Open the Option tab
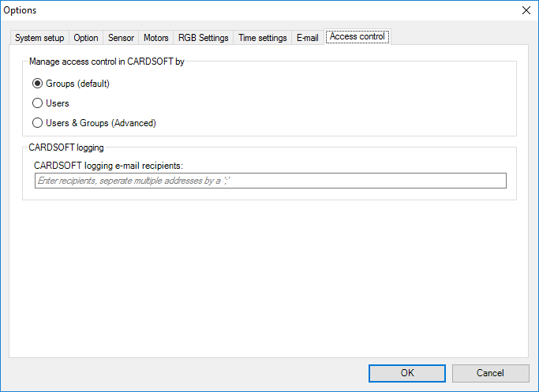This screenshot has width=539, height=392. 86,38
